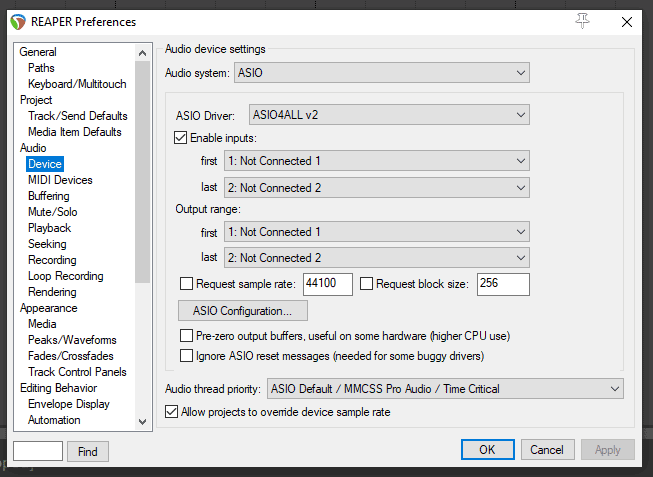Image resolution: width=653 pixels, height=477 pixels.
Task: Click the REAPER logo icon in title bar
Action: click(18, 22)
